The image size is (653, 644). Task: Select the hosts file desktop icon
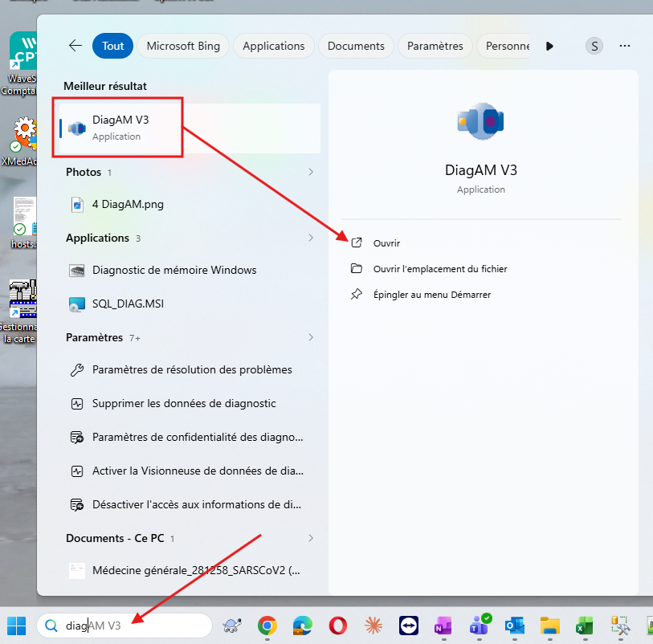coord(23,223)
